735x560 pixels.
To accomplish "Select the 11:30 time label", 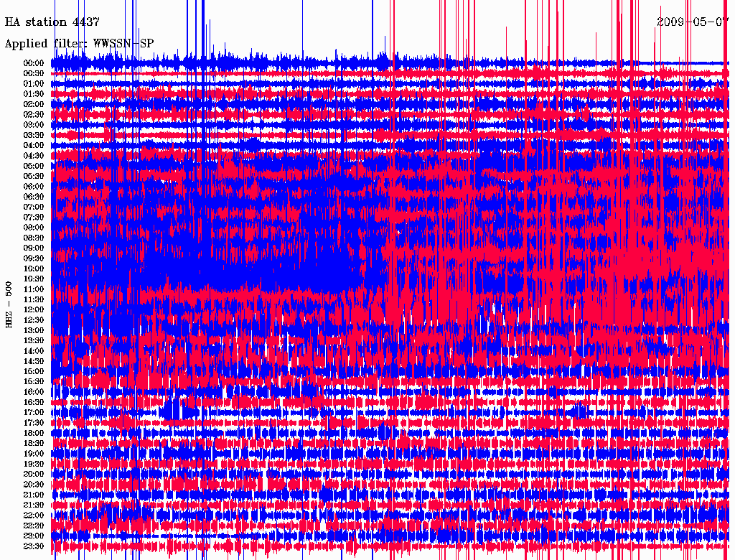I will pos(34,299).
